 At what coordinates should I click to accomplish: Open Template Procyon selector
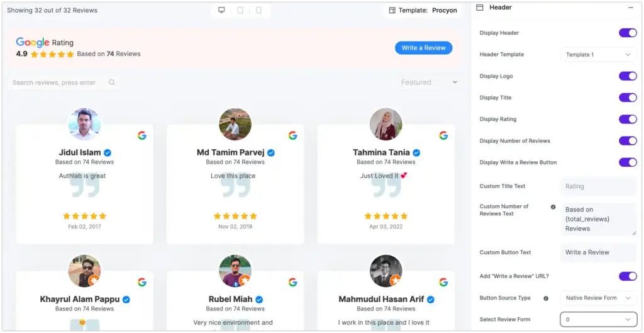point(423,10)
